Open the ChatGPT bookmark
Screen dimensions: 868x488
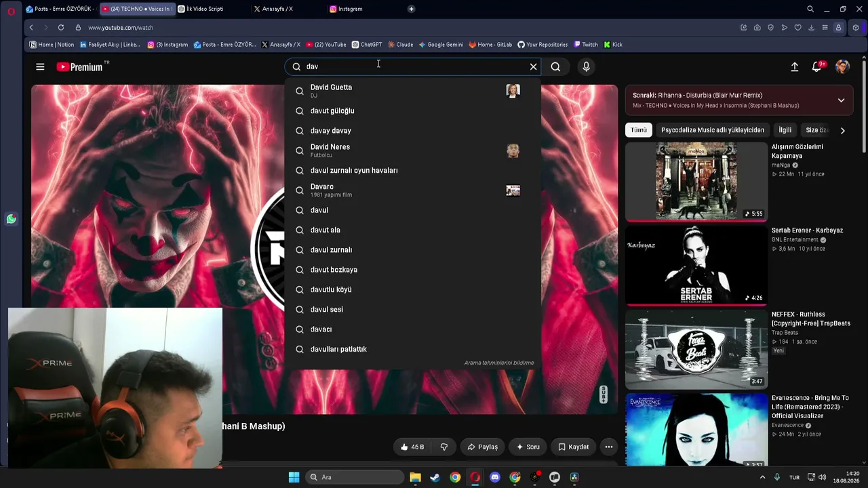click(367, 45)
